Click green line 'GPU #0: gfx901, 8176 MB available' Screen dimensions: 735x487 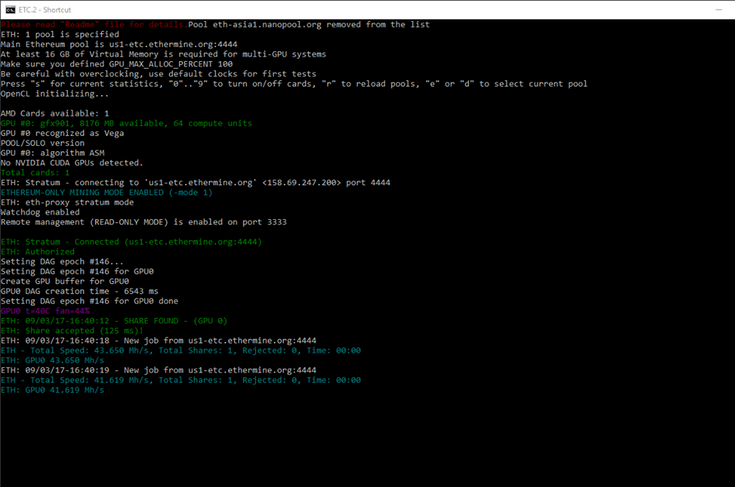click(x=126, y=123)
